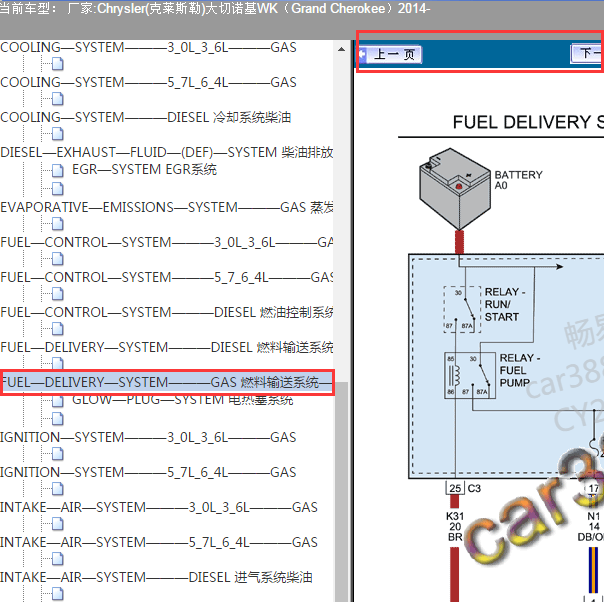Open page icon under INTAKE—AIR—SYSTEM DIESEL 进气系统柴油

[x=57, y=594]
